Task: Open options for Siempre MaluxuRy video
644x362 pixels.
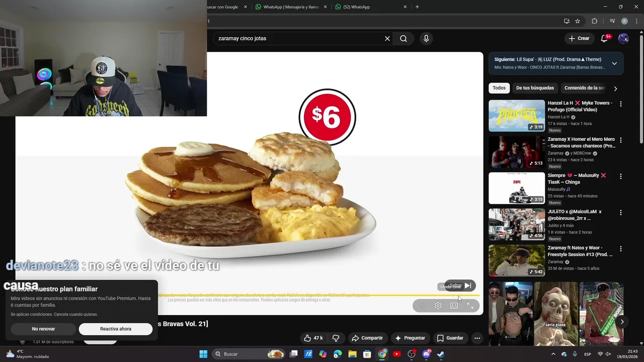Action: [x=620, y=176]
